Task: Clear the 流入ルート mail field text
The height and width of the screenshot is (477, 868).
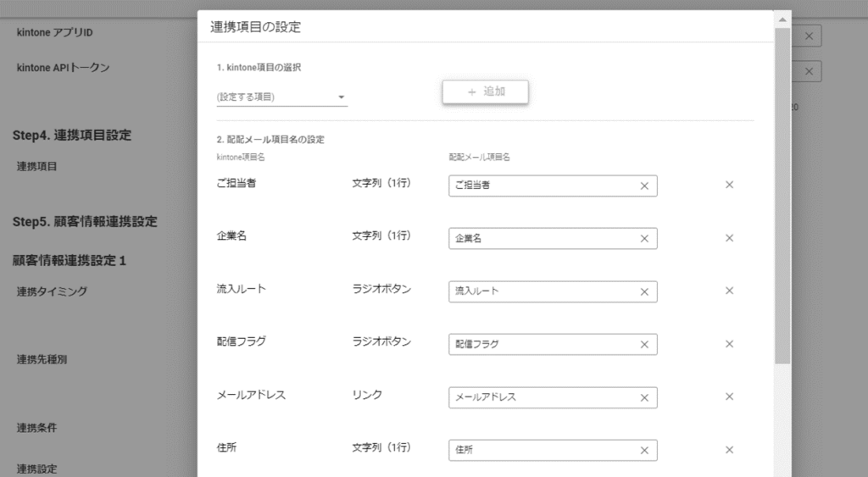Action: pos(643,291)
